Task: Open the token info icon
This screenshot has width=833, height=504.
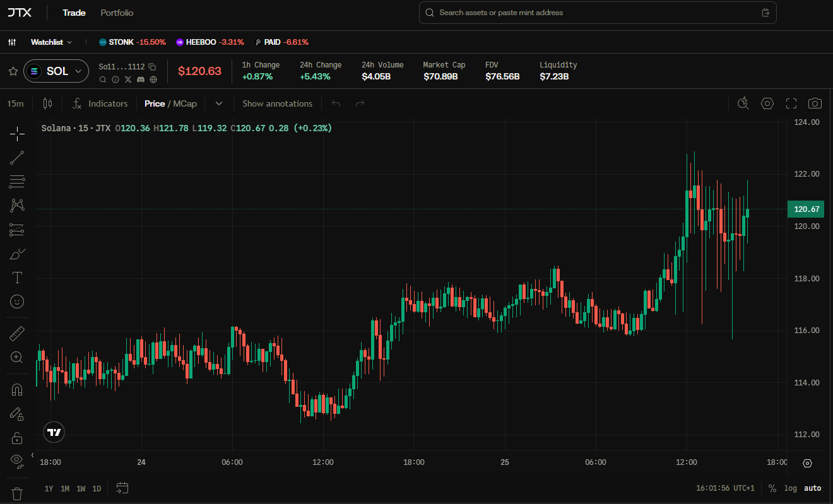Action: tap(115, 79)
